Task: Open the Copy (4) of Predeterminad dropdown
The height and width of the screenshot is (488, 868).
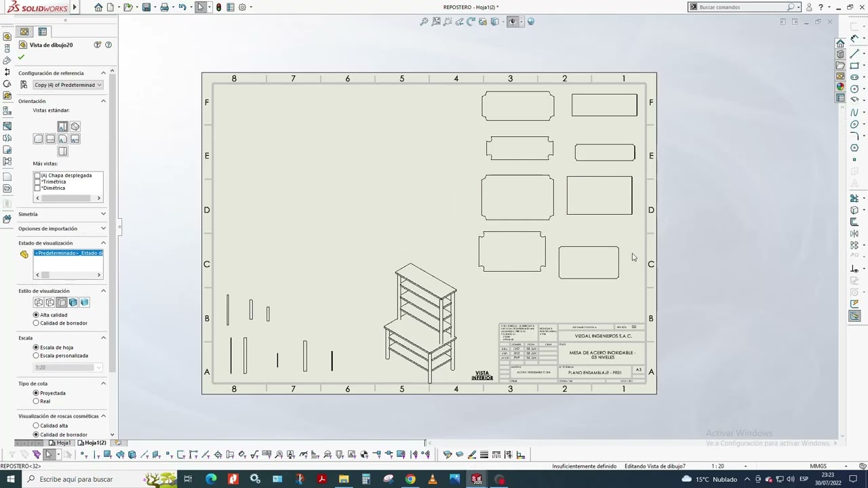Action: pyautogui.click(x=68, y=85)
